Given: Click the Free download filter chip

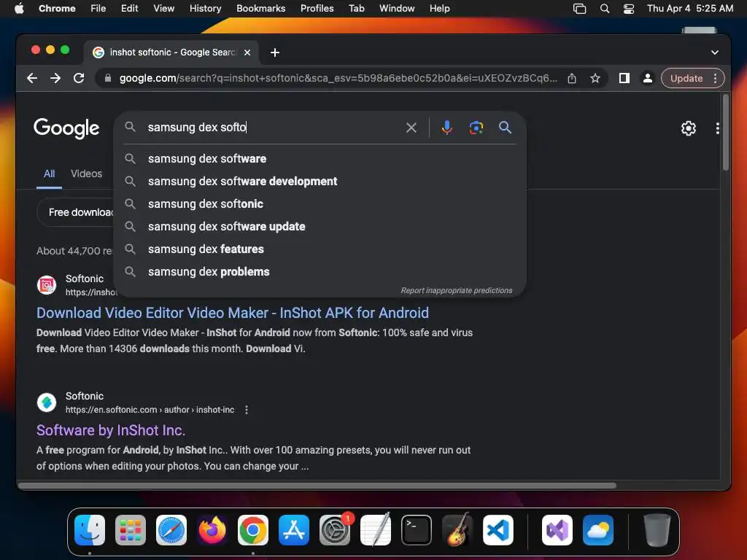Looking at the screenshot, I should pos(76,212).
